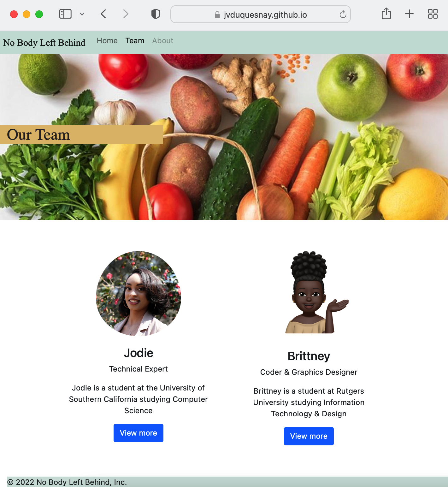Screen dimensions: 448x487
Task: Go back to previous page
Action: (x=103, y=14)
